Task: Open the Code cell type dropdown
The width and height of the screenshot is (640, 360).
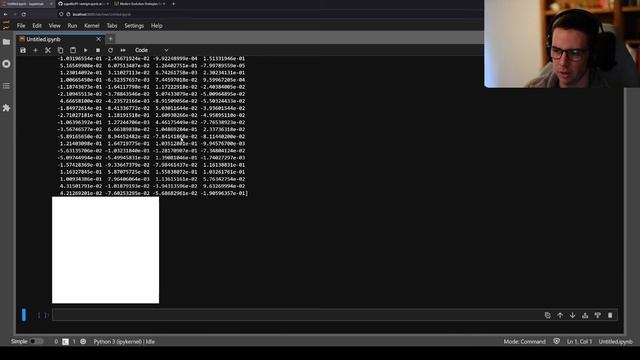Action: coord(151,50)
